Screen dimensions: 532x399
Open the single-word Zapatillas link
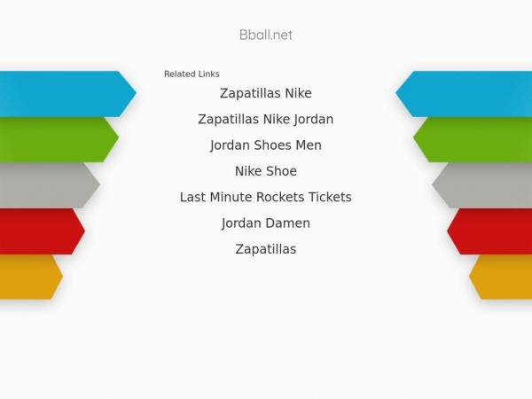point(266,249)
